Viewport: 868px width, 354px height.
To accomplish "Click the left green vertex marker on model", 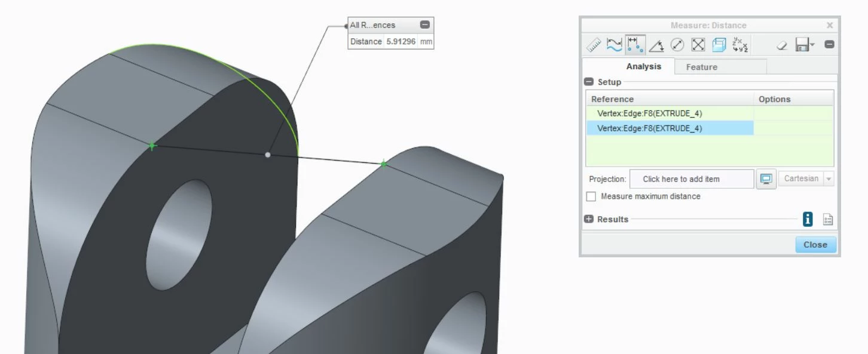I will tap(152, 146).
